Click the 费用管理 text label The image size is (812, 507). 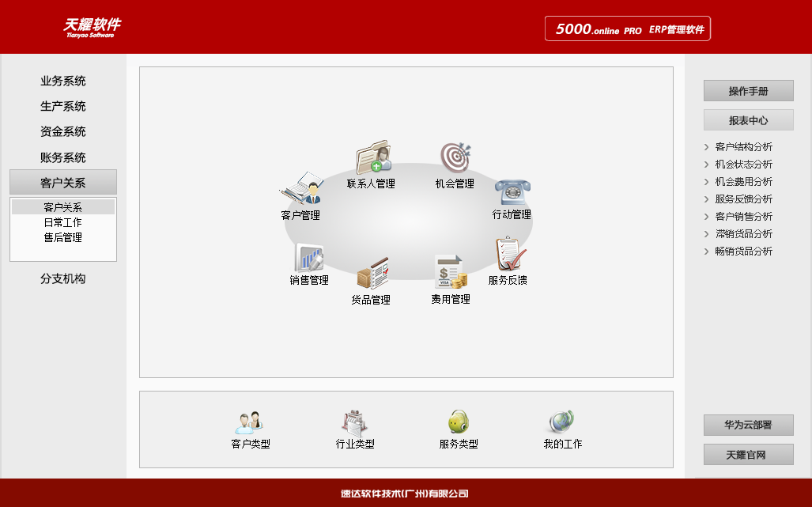451,299
